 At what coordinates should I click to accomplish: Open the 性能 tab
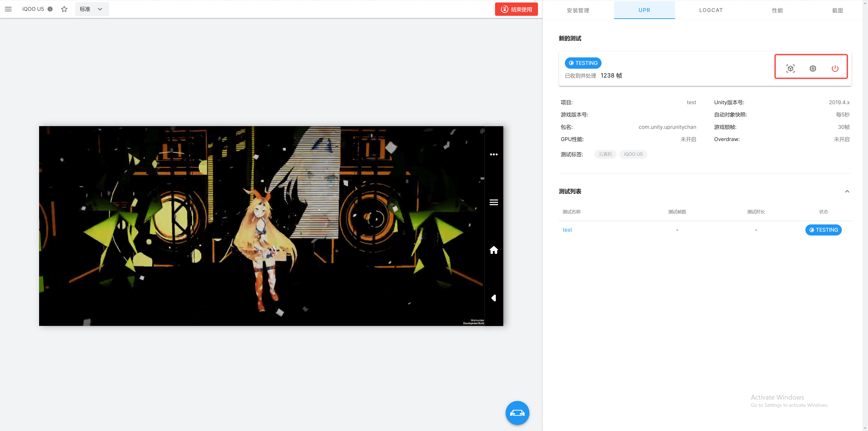777,10
